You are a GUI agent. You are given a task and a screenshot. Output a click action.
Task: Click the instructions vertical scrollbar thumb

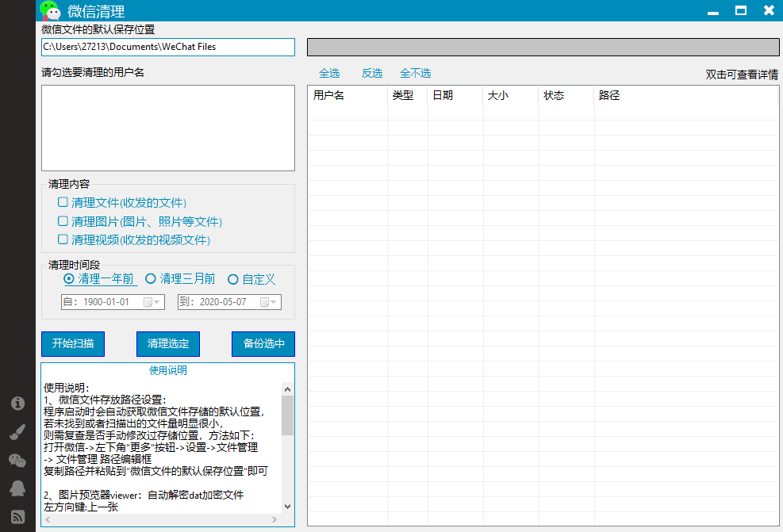coord(288,415)
